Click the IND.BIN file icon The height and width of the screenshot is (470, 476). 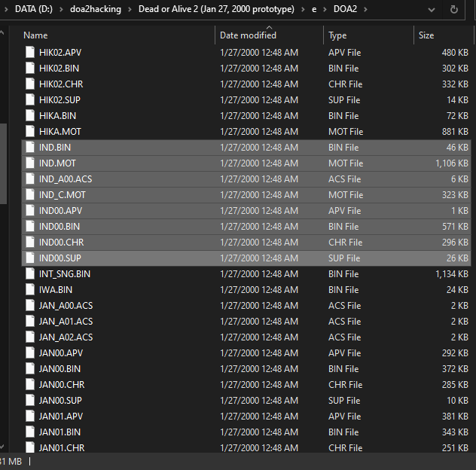(x=29, y=148)
